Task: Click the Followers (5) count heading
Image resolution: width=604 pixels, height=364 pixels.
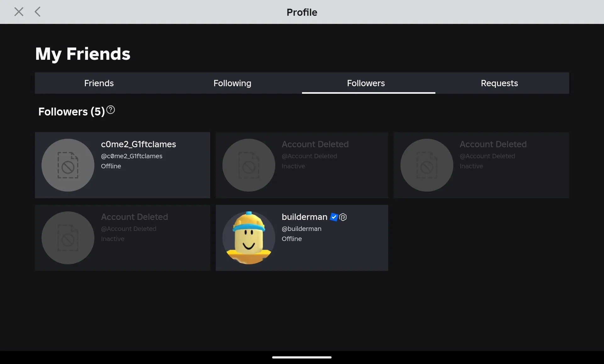Action: point(71,112)
